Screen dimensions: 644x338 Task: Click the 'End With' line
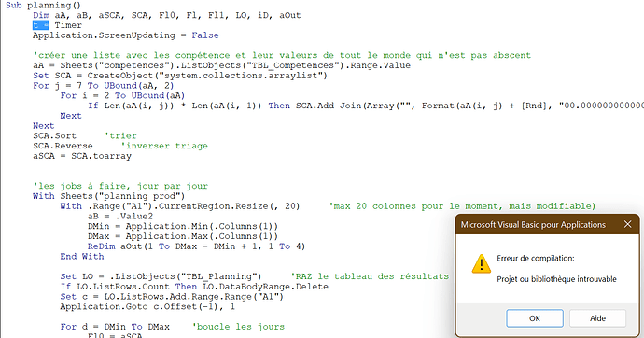(x=82, y=256)
